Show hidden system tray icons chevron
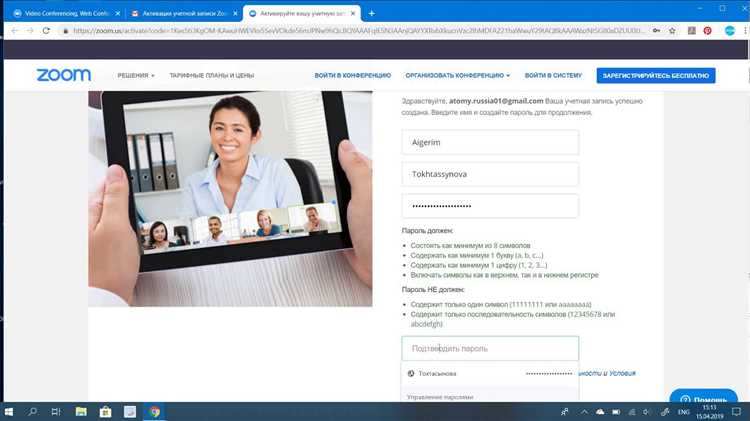The image size is (750, 421). coord(585,411)
